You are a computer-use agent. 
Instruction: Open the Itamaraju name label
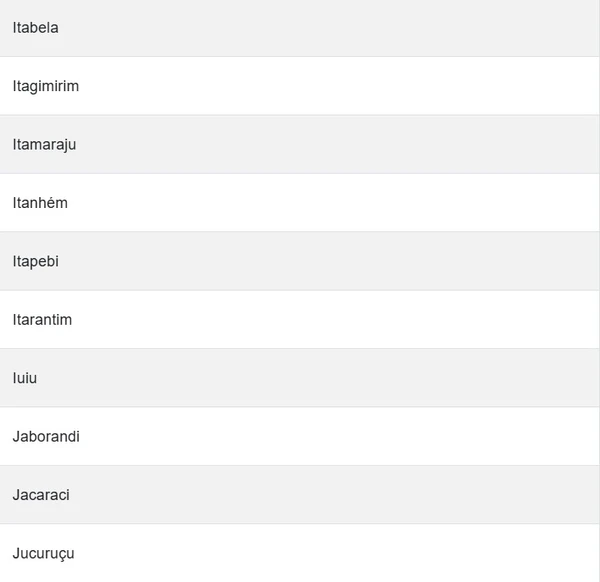[45, 144]
